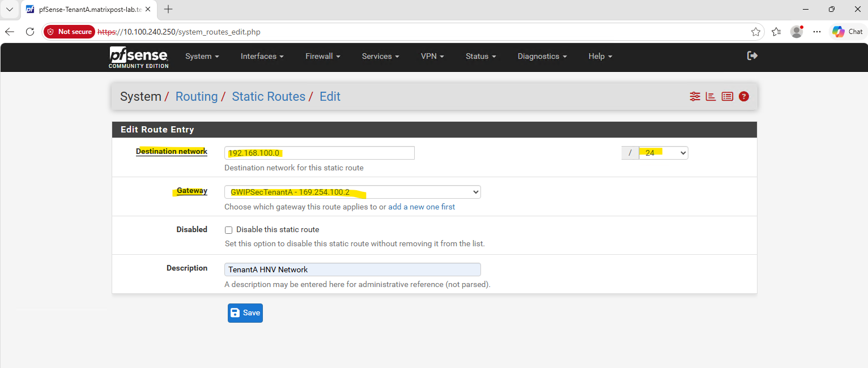Enable the Disable this static route checkbox
Viewport: 868px width, 368px height.
[x=229, y=230]
